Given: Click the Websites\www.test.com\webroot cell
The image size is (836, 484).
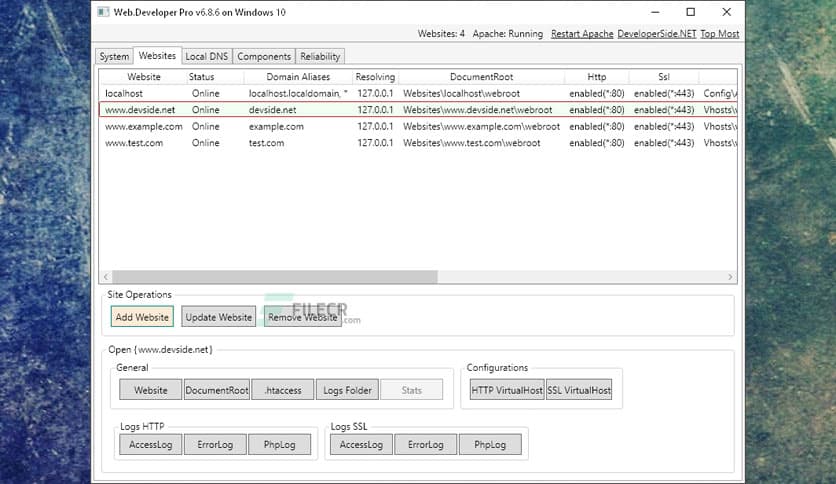Looking at the screenshot, I should (x=471, y=143).
